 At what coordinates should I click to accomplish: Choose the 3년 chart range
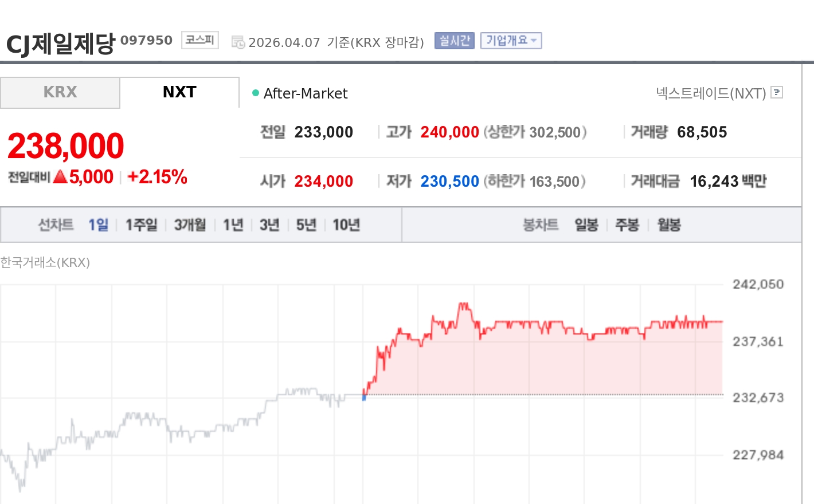coord(269,225)
